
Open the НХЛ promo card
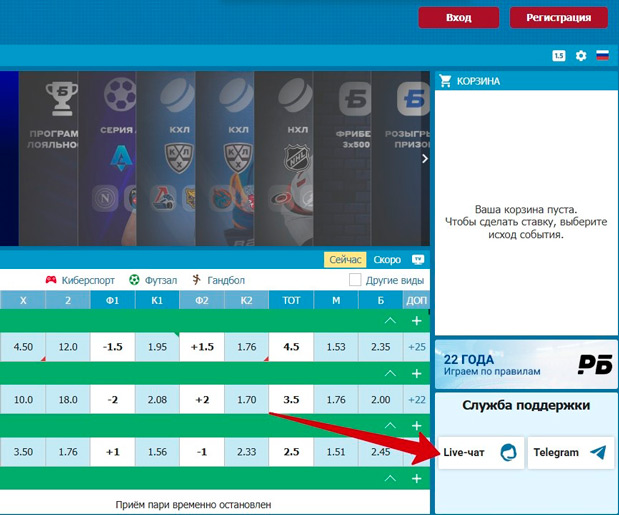tap(296, 160)
